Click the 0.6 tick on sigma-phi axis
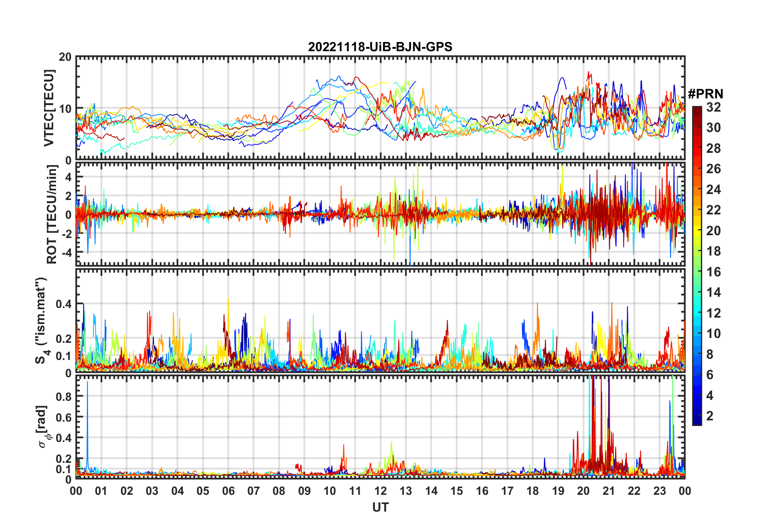 click(63, 417)
